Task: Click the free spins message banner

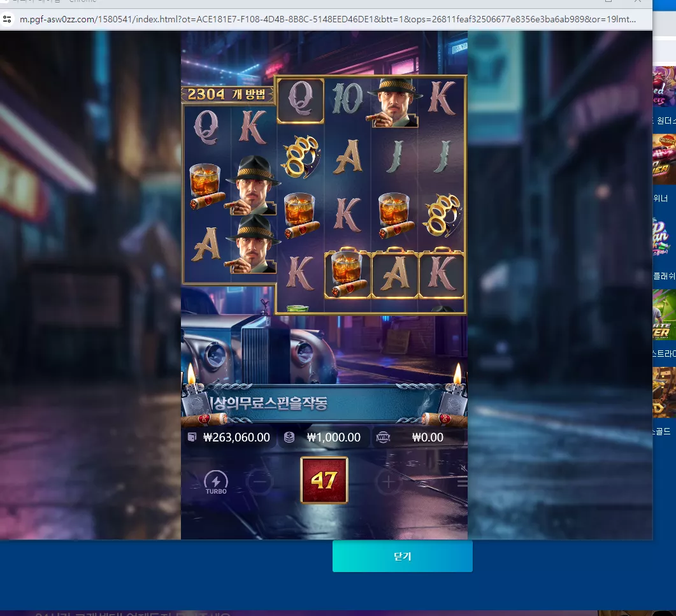Action: 324,403
